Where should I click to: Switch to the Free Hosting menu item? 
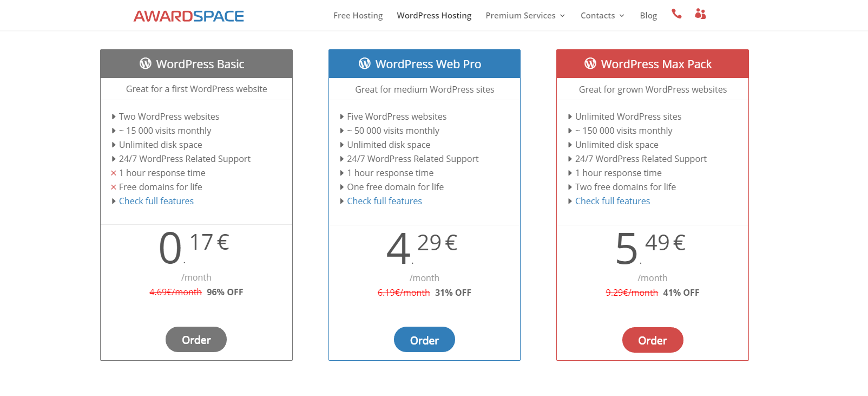point(358,15)
